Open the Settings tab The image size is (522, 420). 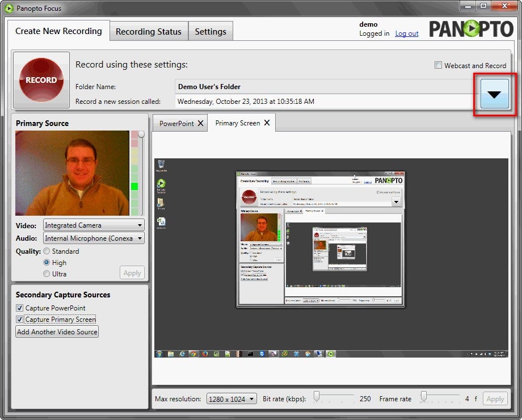(x=211, y=31)
